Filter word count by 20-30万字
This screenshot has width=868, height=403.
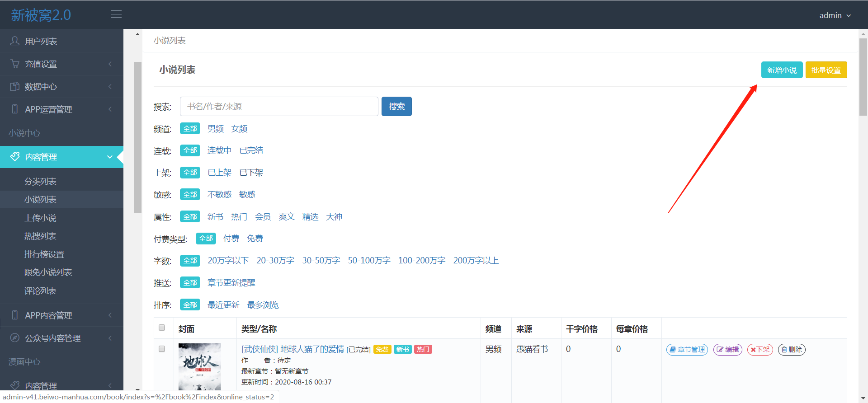[x=275, y=261]
